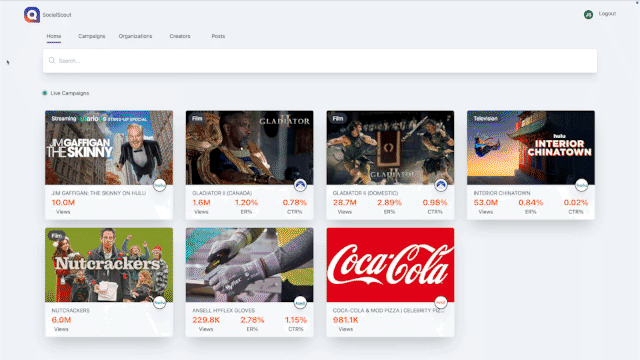
Task: Click Hulu badge on Nutcrackers card
Action: [160, 302]
